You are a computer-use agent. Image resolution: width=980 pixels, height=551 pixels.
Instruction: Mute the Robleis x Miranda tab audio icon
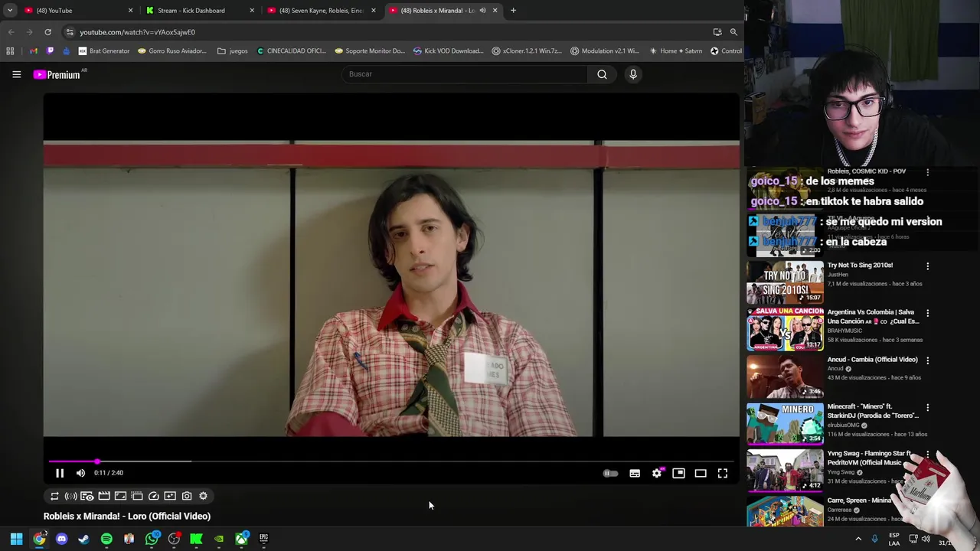pos(482,11)
